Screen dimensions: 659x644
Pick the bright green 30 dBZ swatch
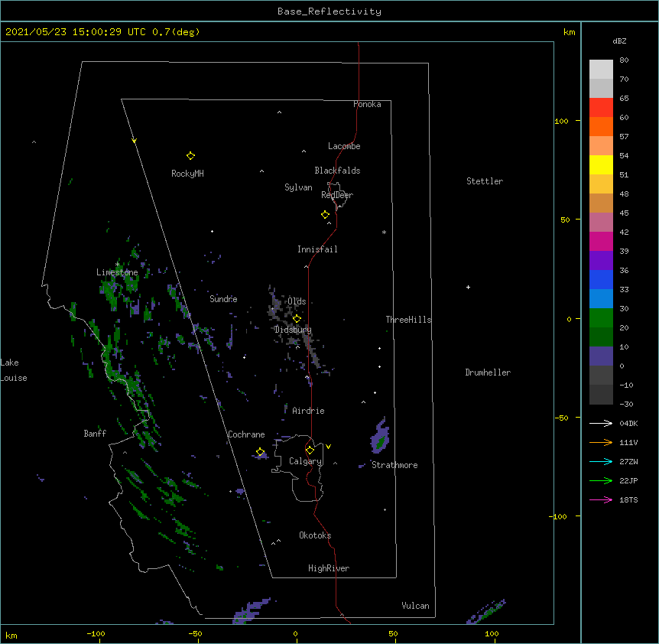[x=601, y=318]
